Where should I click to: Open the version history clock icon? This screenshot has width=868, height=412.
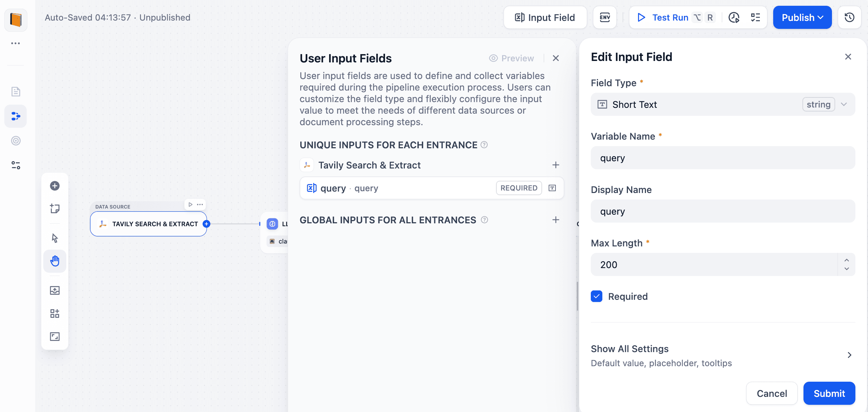coord(849,17)
